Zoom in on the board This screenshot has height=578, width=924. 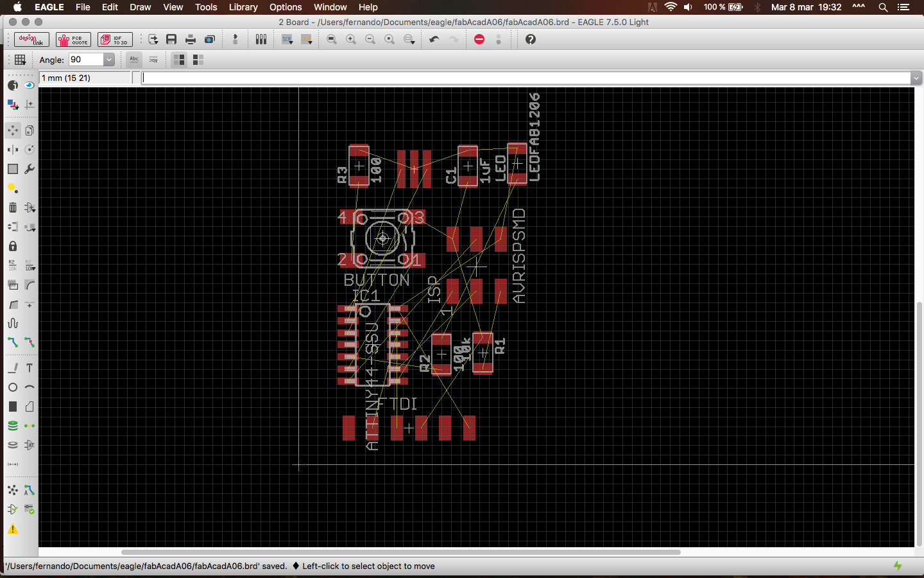(351, 40)
